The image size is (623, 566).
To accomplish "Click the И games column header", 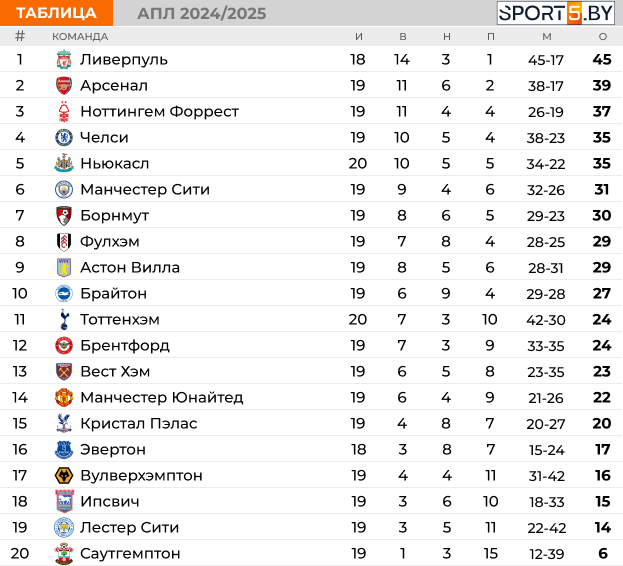I will [359, 37].
